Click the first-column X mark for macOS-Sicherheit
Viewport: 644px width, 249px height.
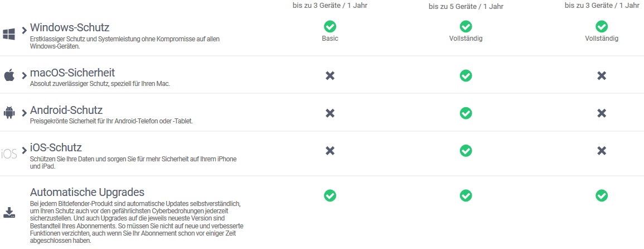(x=330, y=75)
